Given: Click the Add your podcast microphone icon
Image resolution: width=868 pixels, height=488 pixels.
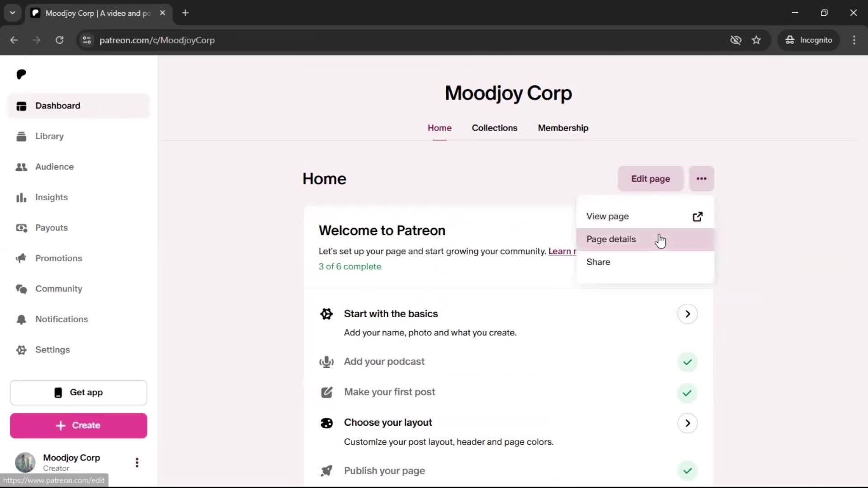Looking at the screenshot, I should (x=326, y=362).
